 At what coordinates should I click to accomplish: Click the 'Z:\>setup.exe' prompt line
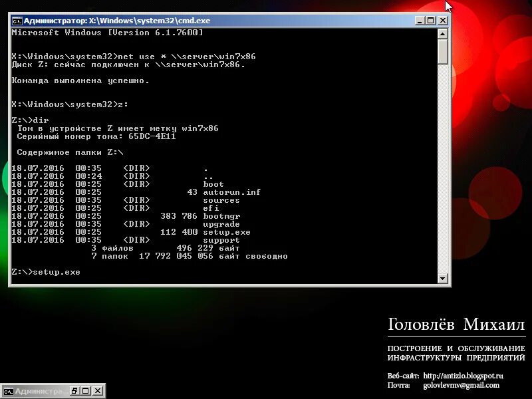coord(46,272)
